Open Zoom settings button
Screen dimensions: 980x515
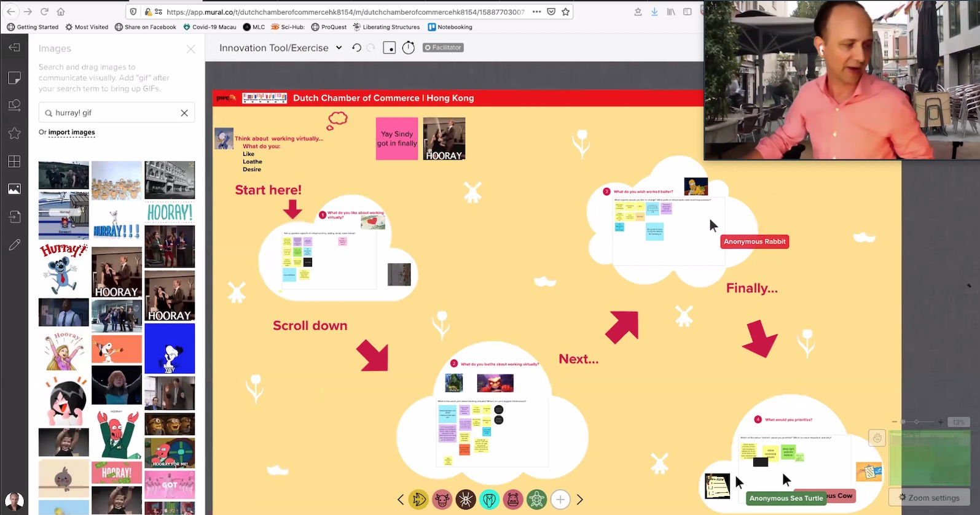[x=928, y=498]
